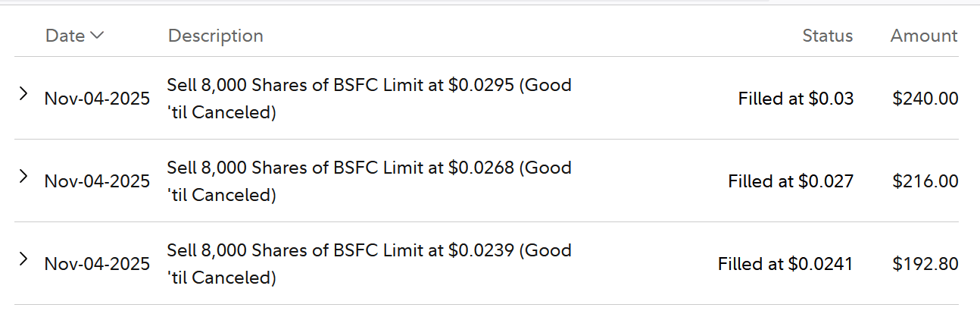The image size is (980, 314).
Task: Click the date of the $192.80 order
Action: pyautogui.click(x=97, y=264)
